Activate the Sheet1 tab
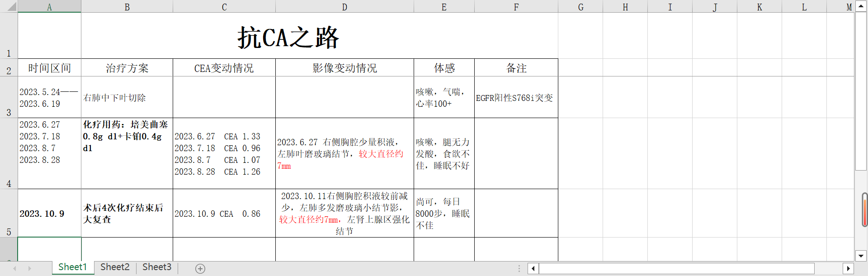 pyautogui.click(x=72, y=267)
